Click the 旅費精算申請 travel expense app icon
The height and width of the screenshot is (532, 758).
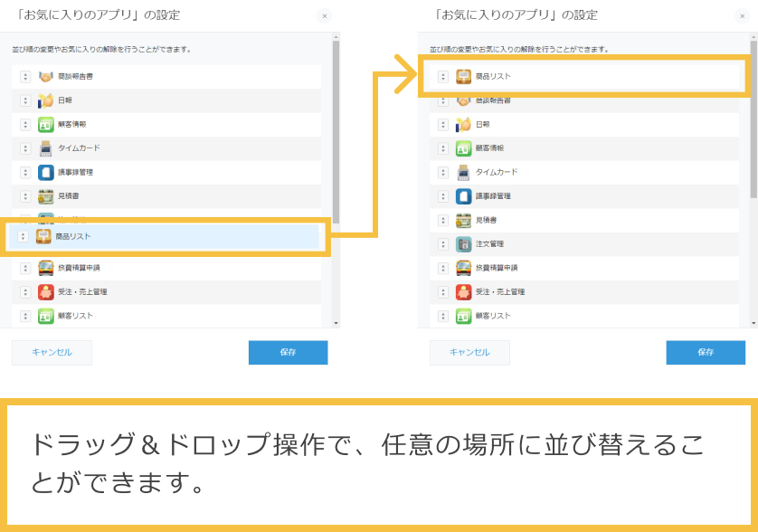click(462, 268)
